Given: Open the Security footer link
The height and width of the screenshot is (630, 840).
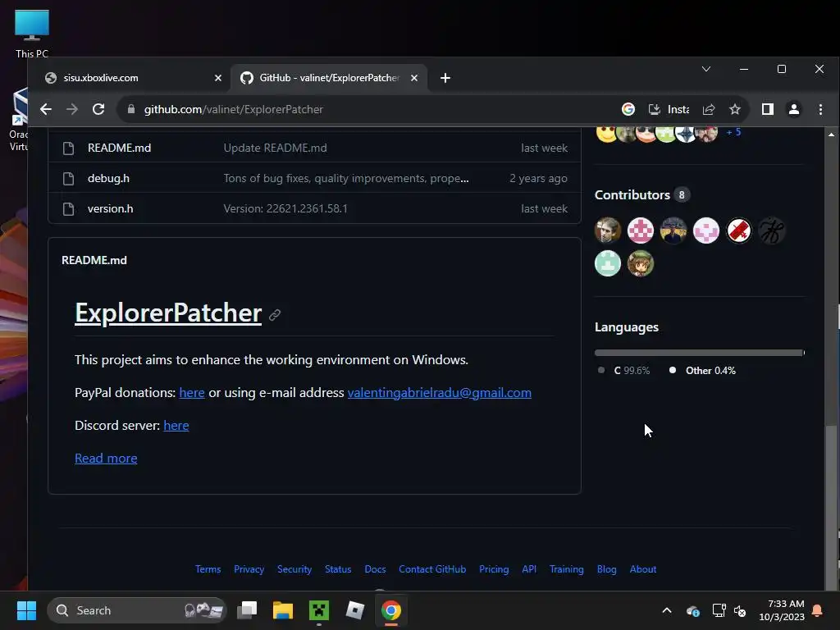Looking at the screenshot, I should click(x=294, y=569).
